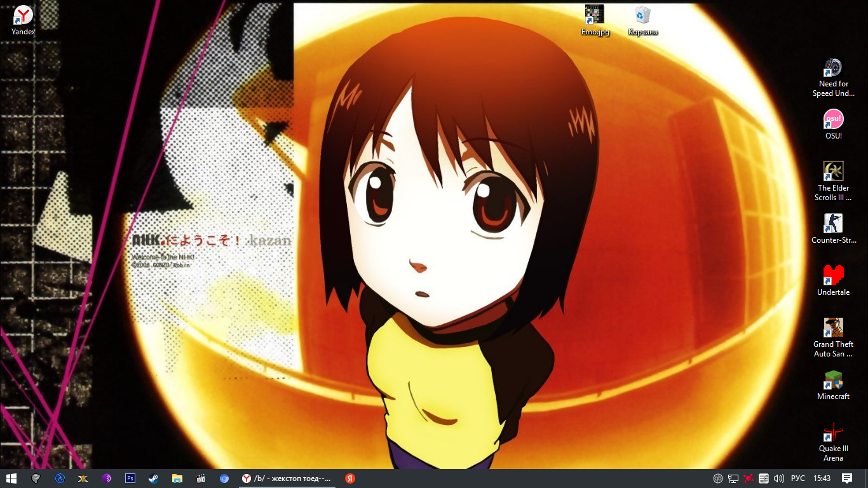The height and width of the screenshot is (488, 868).
Task: Open the Chromium browser taskbar icon
Action: pos(224,478)
